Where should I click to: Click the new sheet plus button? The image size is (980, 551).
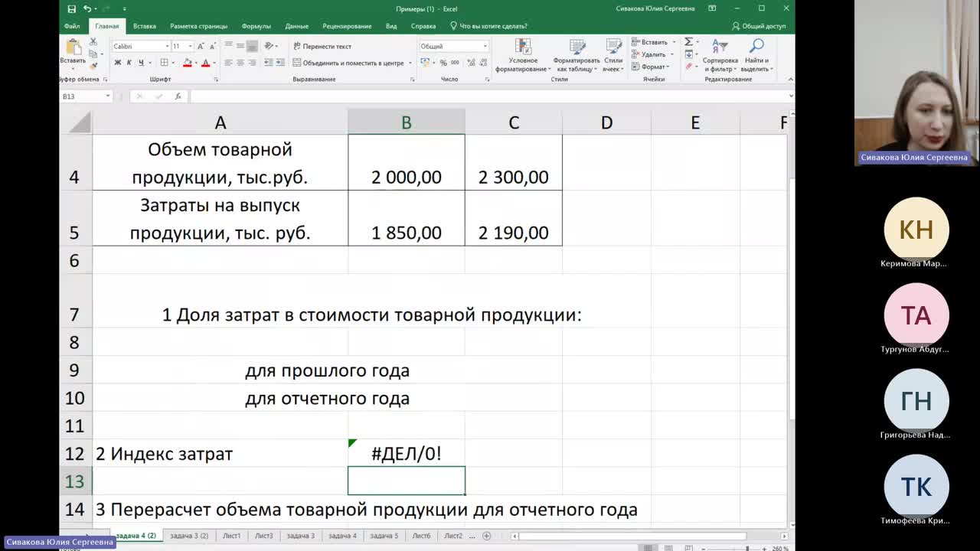coord(486,536)
